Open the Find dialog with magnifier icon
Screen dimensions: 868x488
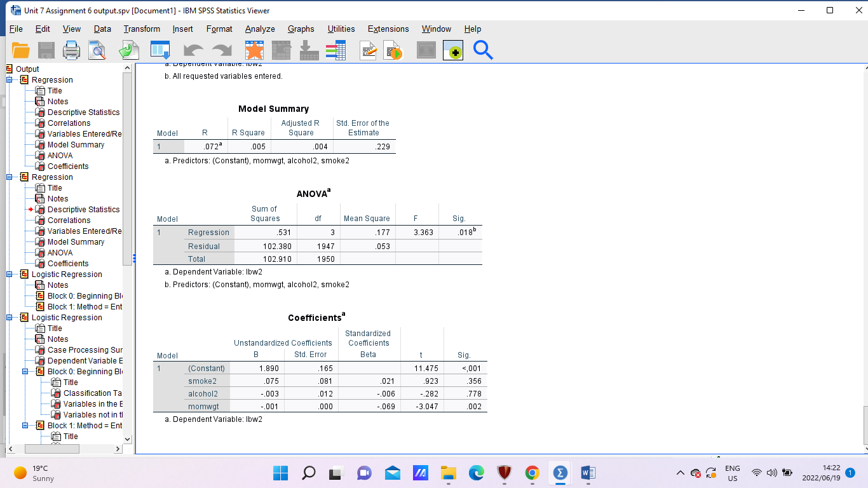pyautogui.click(x=482, y=50)
